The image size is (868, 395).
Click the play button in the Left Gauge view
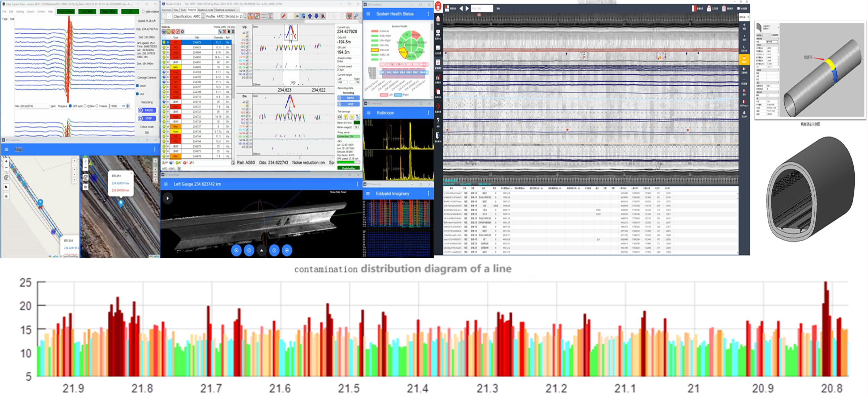click(x=168, y=198)
